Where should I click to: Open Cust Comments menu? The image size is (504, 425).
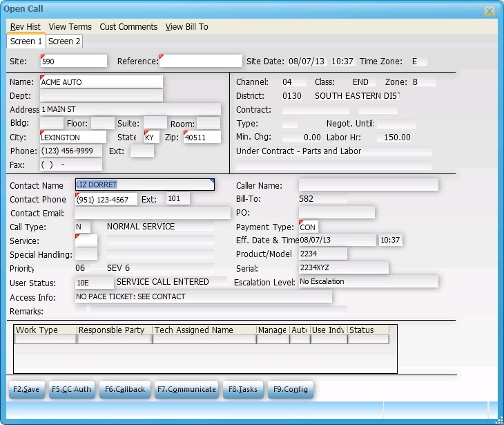[128, 27]
